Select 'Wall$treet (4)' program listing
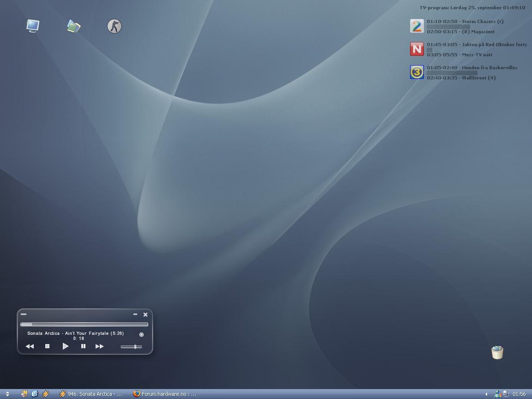Viewport: 532px width, 399px height. (x=461, y=78)
